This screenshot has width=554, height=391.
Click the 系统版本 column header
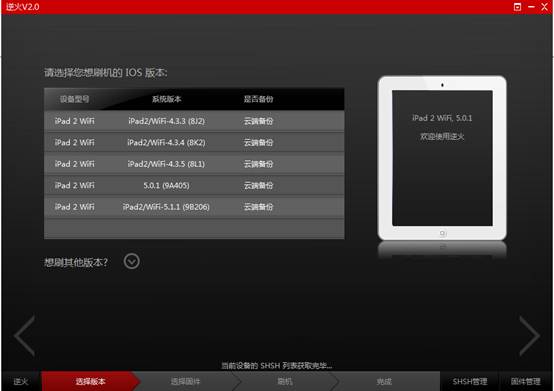[x=166, y=99]
